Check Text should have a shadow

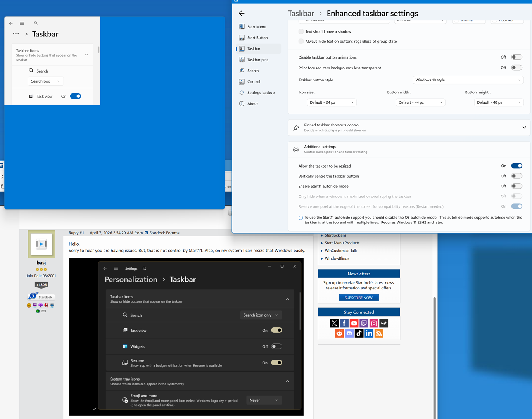pos(301,32)
